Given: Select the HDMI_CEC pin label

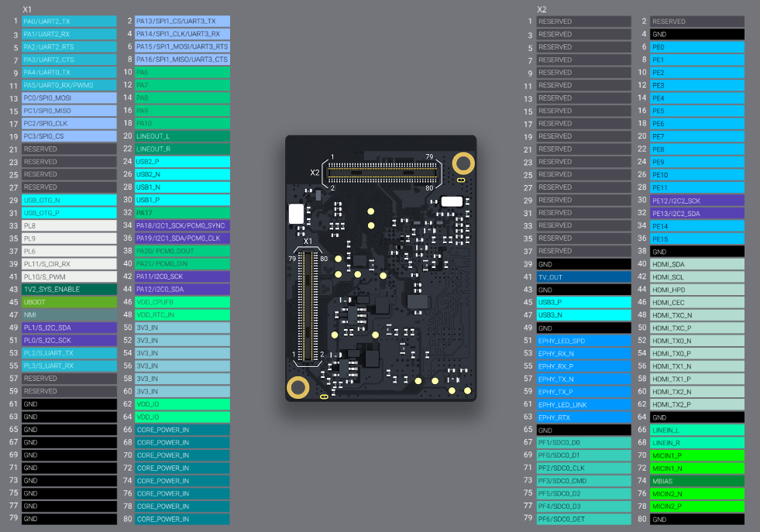Looking at the screenshot, I should point(697,303).
